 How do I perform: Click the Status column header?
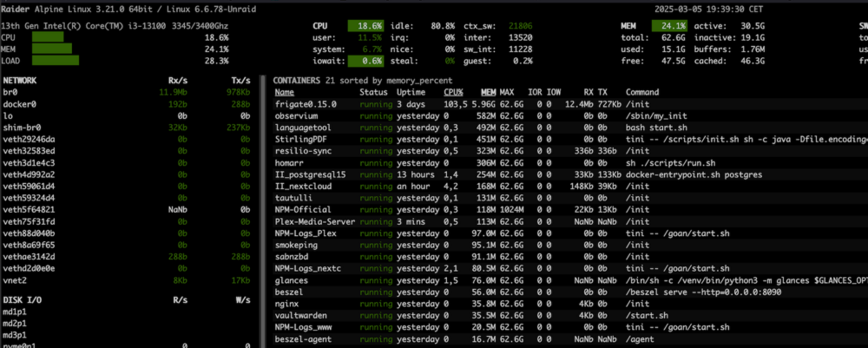373,92
